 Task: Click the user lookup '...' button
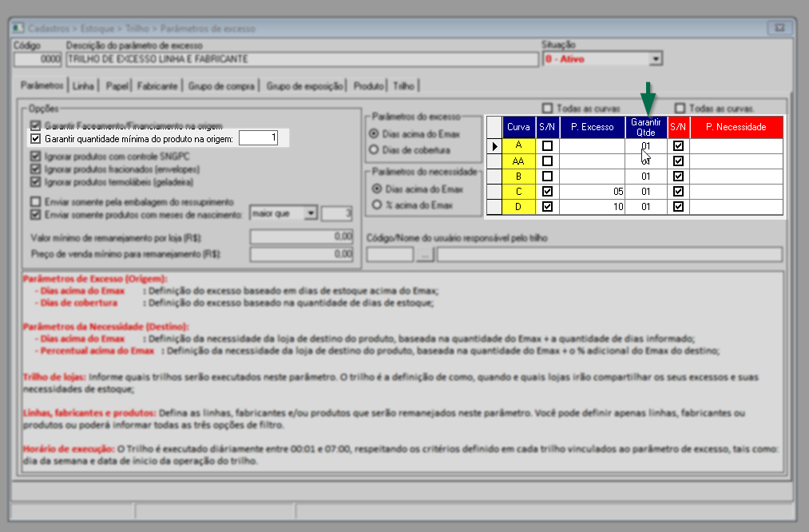click(x=425, y=254)
